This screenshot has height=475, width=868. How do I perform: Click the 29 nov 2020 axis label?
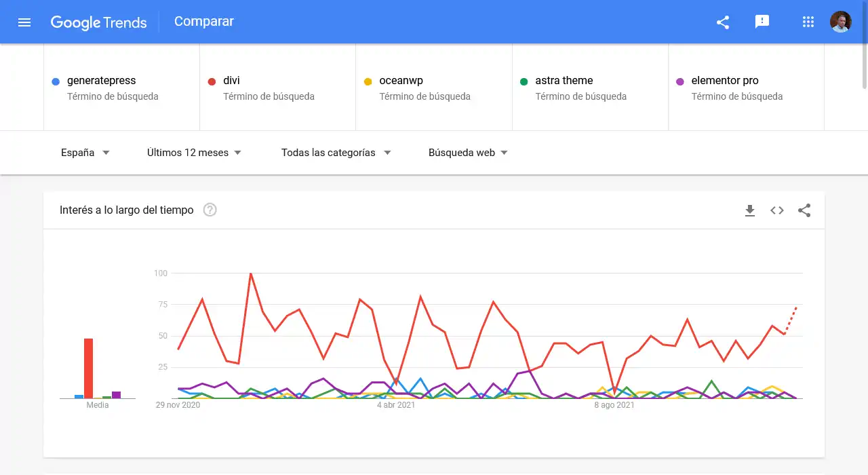(x=178, y=405)
